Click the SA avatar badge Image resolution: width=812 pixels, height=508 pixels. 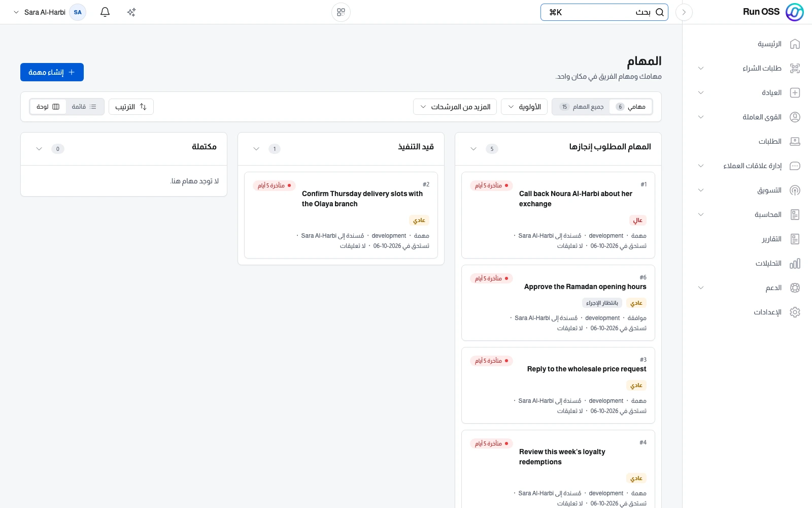[78, 12]
